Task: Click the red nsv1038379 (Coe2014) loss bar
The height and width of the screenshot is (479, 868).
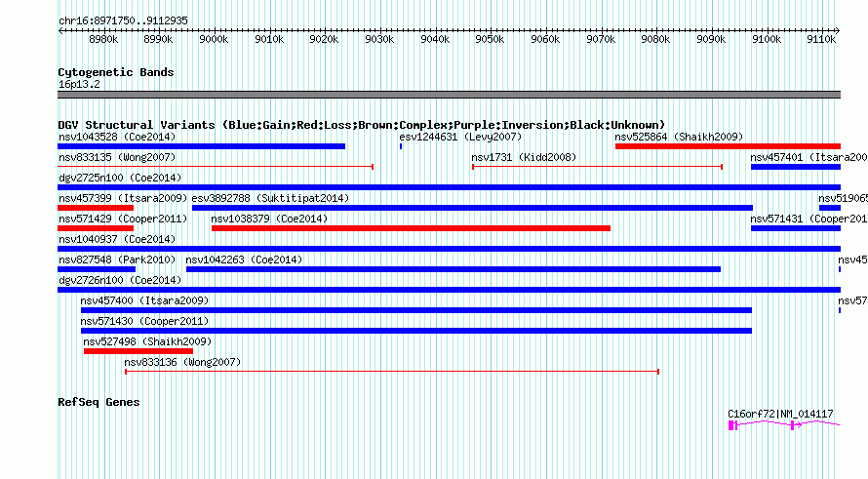Action: point(411,228)
